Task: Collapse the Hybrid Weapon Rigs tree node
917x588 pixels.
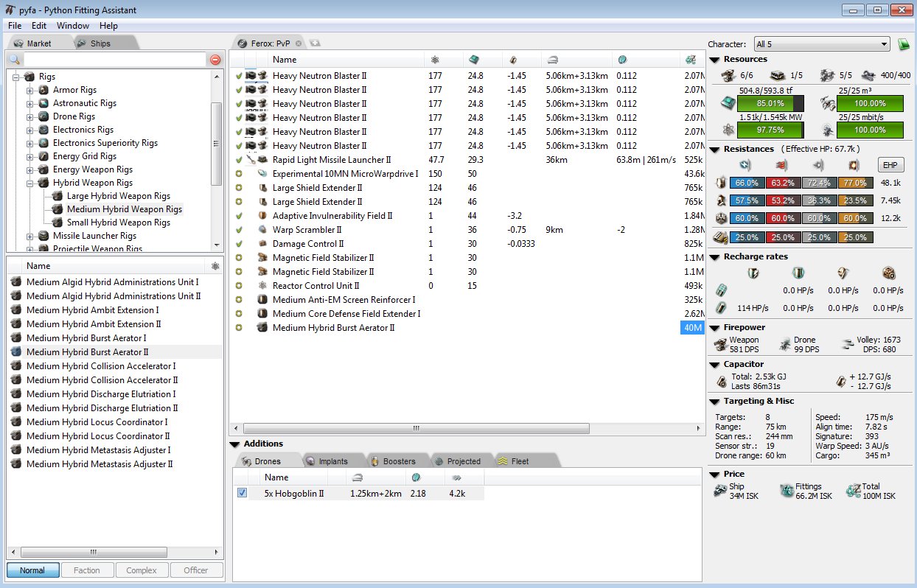Action: tap(30, 183)
